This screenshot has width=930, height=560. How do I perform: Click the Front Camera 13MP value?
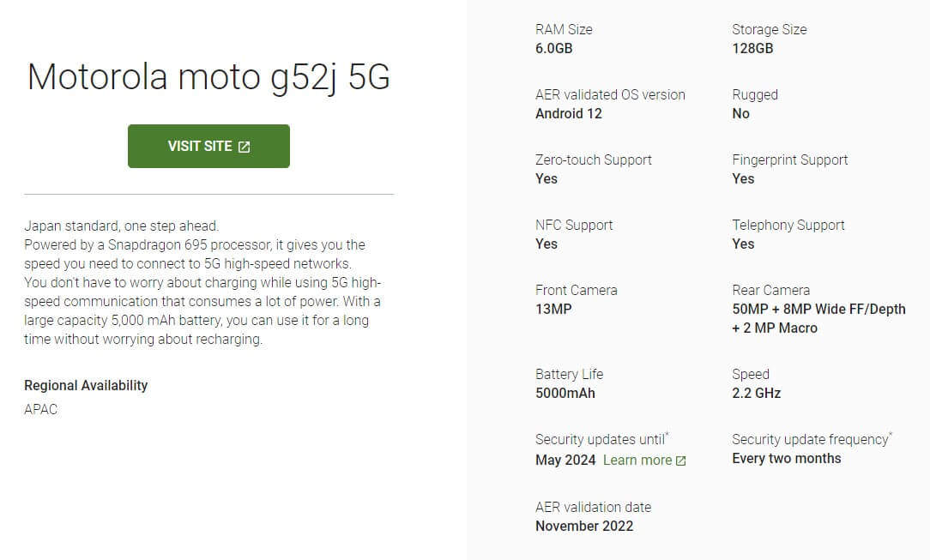pos(553,310)
